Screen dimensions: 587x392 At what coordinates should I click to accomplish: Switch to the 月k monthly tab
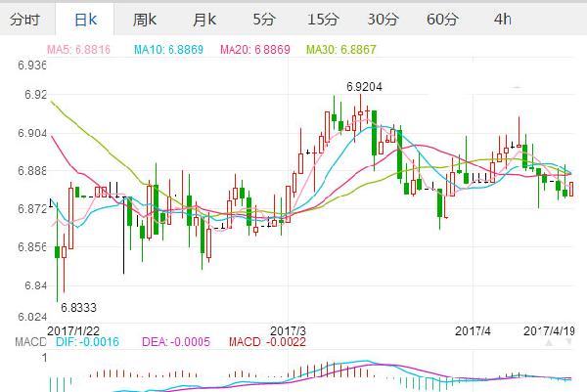click(203, 19)
